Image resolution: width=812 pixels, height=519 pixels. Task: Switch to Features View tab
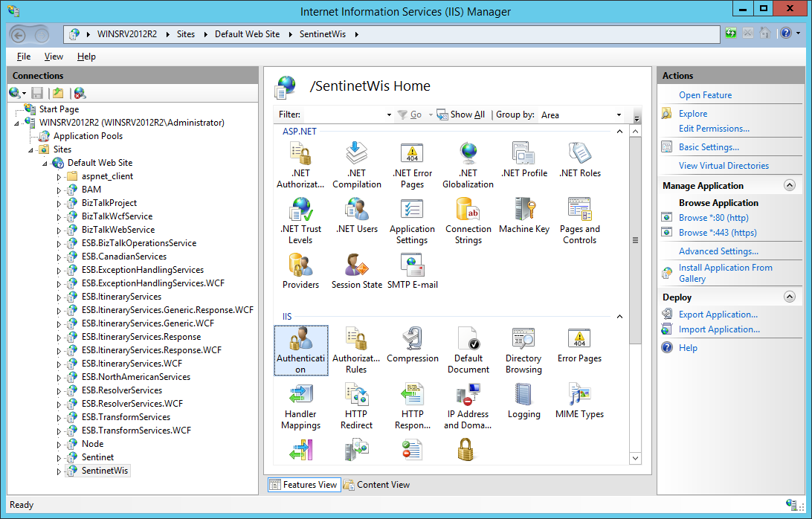304,485
